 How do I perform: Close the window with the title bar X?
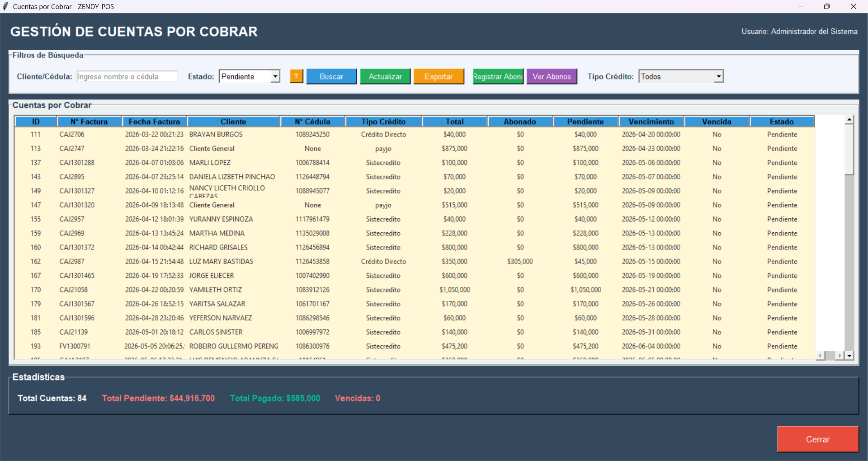pyautogui.click(x=854, y=6)
